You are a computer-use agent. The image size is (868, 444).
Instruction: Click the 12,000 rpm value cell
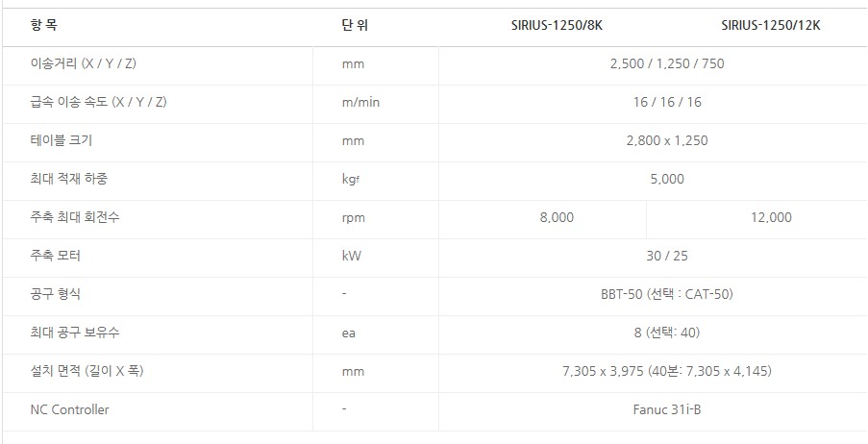[x=771, y=217]
